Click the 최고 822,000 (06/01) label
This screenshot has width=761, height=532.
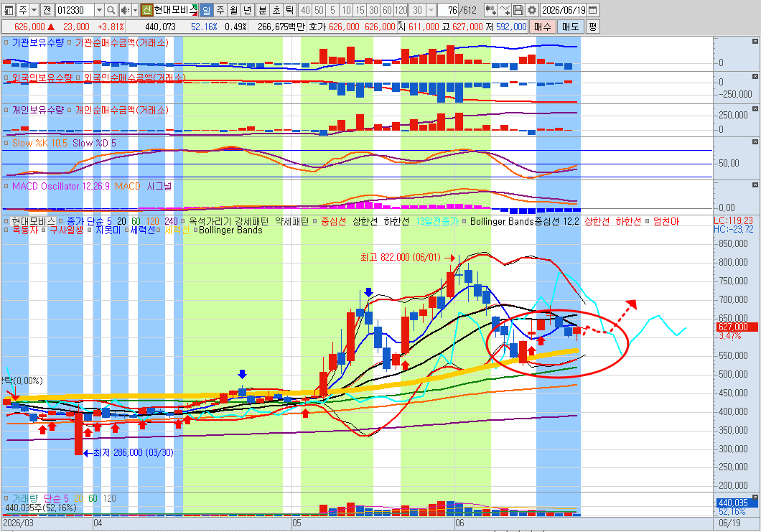click(401, 257)
